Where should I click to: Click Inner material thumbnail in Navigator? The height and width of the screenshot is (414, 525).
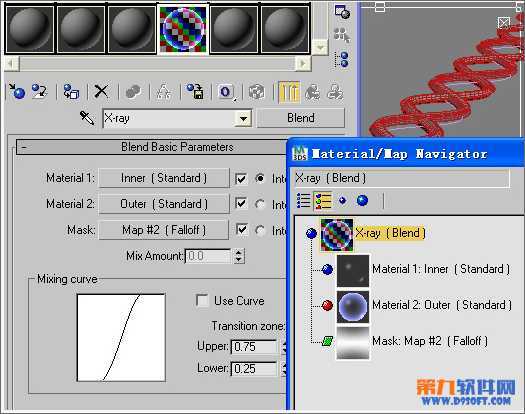point(353,270)
